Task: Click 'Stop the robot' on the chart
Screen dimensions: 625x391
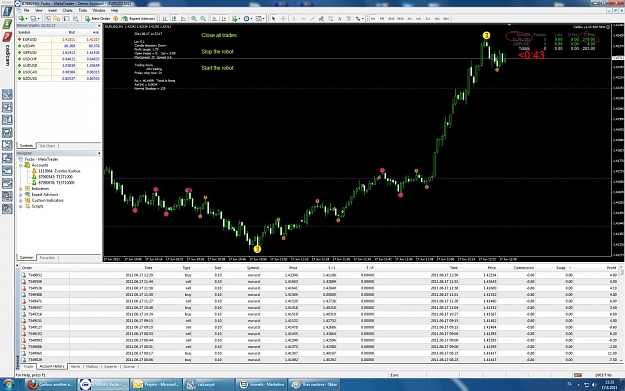Action: point(217,51)
